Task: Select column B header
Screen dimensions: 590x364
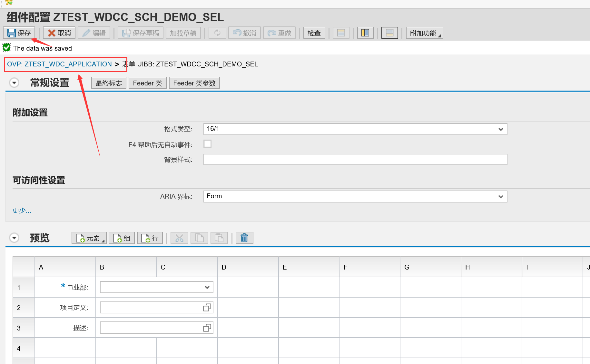Action: tap(126, 267)
